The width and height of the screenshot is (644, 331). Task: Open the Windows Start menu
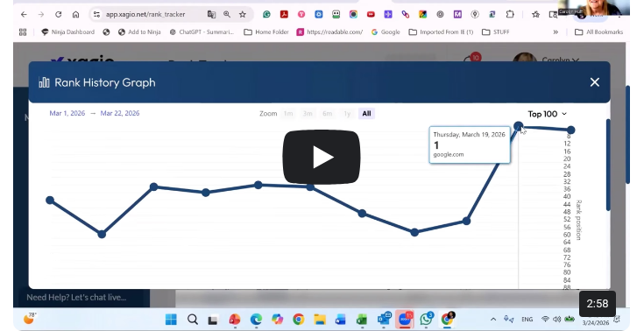pyautogui.click(x=171, y=319)
